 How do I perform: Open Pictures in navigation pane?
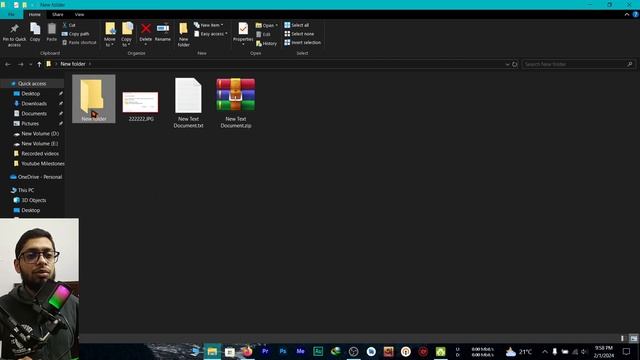[x=30, y=124]
